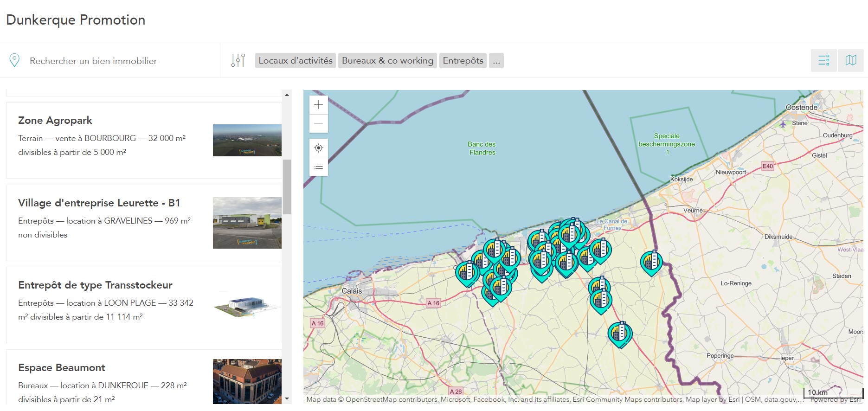Filter by Entrepôts category
This screenshot has height=411, width=868.
(x=463, y=60)
